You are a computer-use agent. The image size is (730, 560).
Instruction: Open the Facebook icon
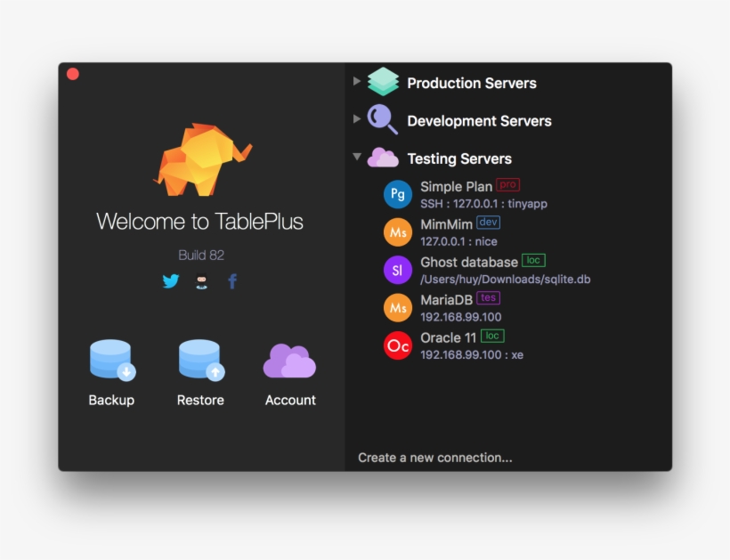click(x=232, y=281)
